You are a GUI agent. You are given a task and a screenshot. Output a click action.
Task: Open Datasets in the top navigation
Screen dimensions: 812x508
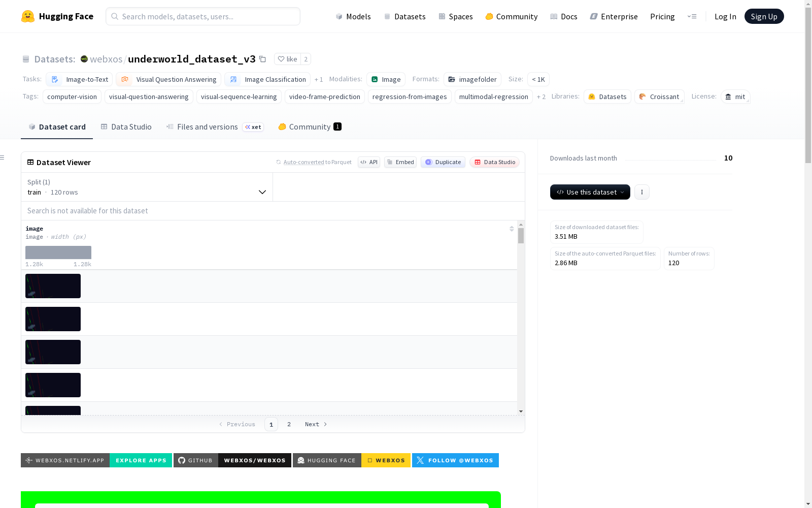405,16
